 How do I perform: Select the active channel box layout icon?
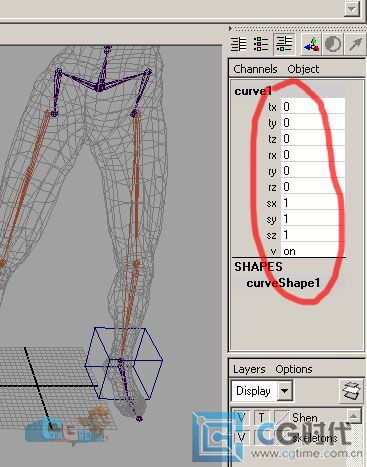pos(284,44)
